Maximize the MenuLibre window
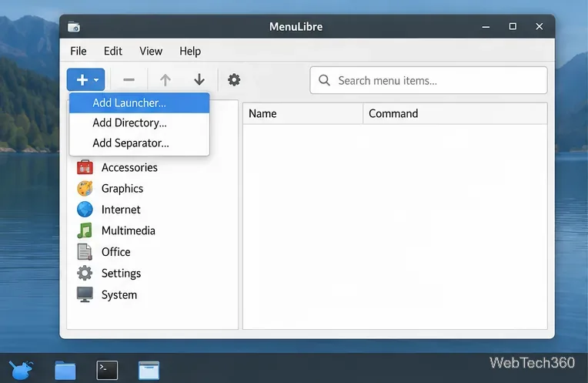The width and height of the screenshot is (588, 383). coord(513,26)
